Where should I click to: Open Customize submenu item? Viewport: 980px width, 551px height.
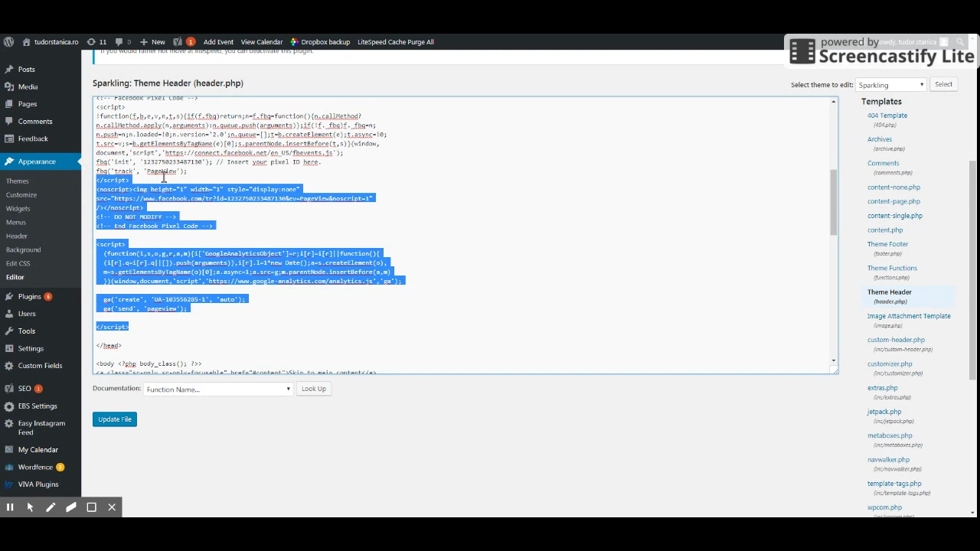[21, 195]
